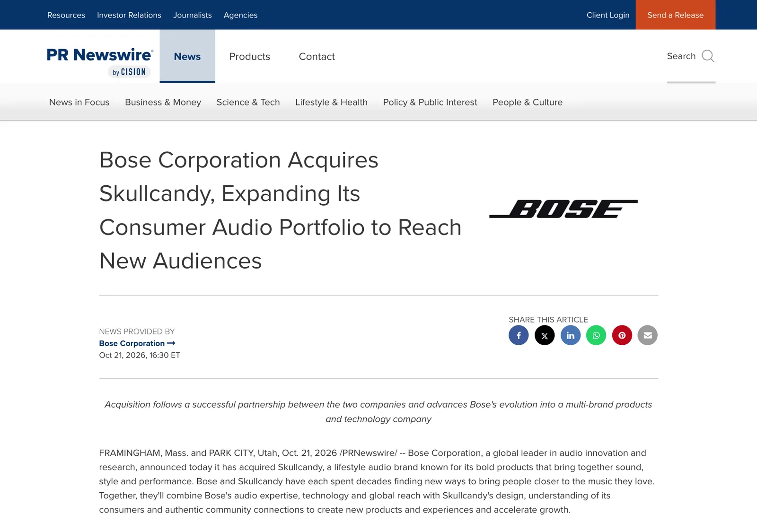757x532 pixels.
Task: Click the 'FRAMINGHAM, Mass.' dateline paragraph
Action: 378,481
